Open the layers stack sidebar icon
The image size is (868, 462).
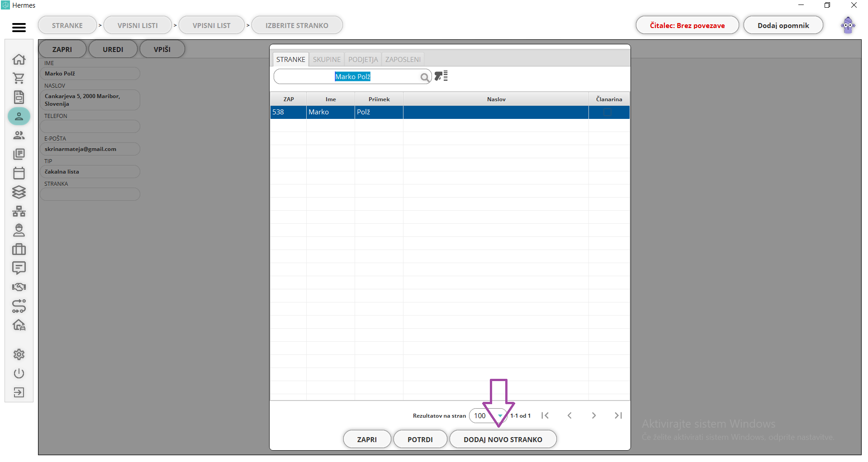[x=19, y=192]
